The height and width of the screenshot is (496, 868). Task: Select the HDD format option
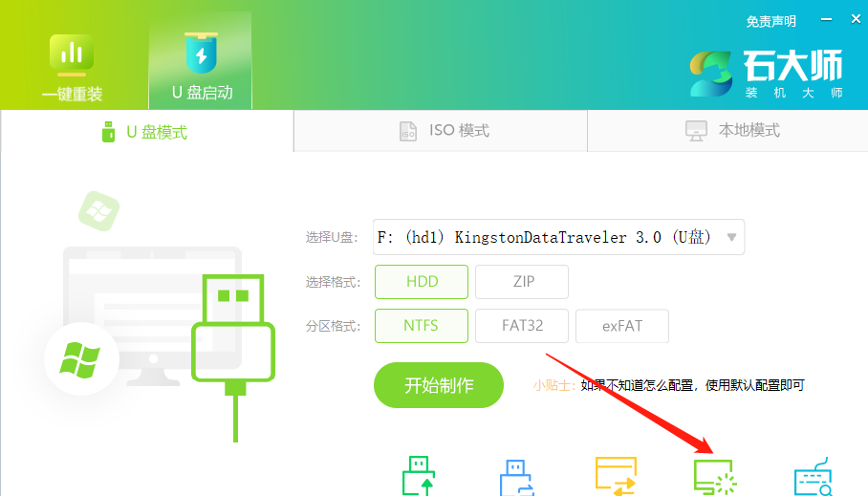click(422, 282)
